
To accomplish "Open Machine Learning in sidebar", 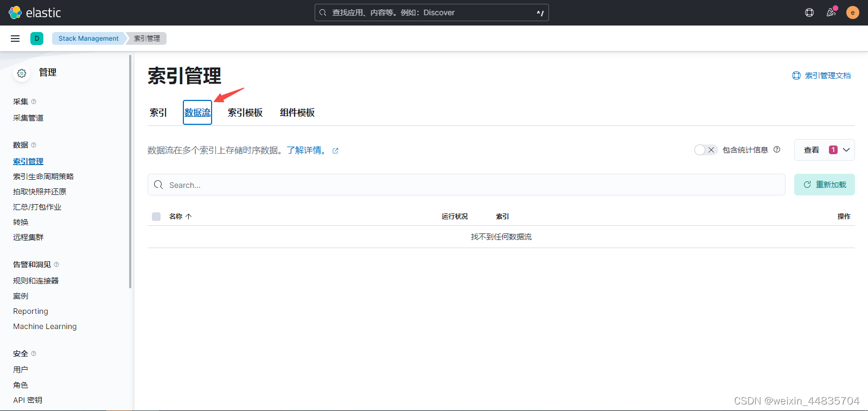I will [45, 326].
